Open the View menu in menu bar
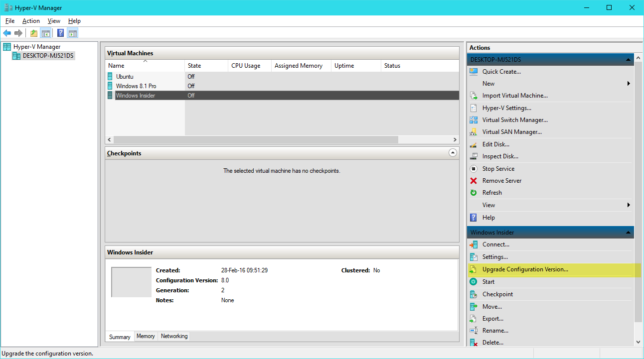Image resolution: width=644 pixels, height=359 pixels. [x=54, y=21]
